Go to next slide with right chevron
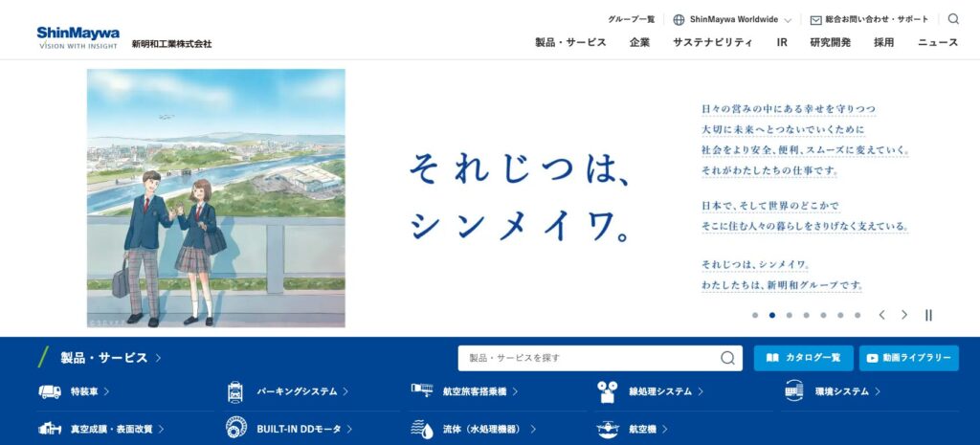The width and height of the screenshot is (980, 445). [904, 315]
